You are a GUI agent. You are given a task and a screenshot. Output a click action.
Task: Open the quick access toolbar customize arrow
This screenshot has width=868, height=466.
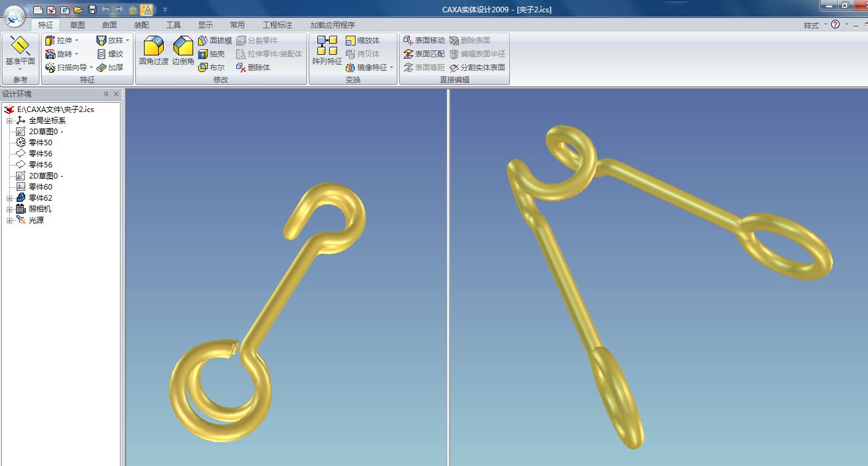[165, 9]
